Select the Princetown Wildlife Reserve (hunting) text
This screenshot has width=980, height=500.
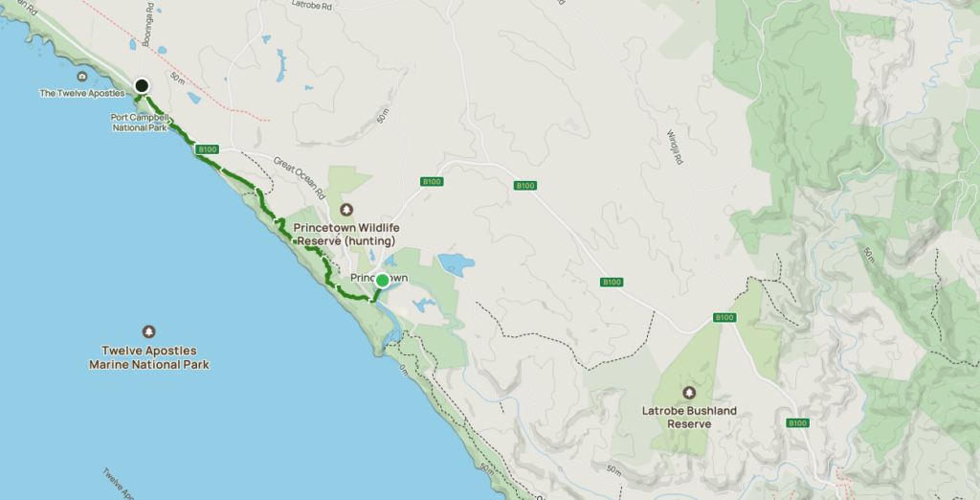click(346, 234)
